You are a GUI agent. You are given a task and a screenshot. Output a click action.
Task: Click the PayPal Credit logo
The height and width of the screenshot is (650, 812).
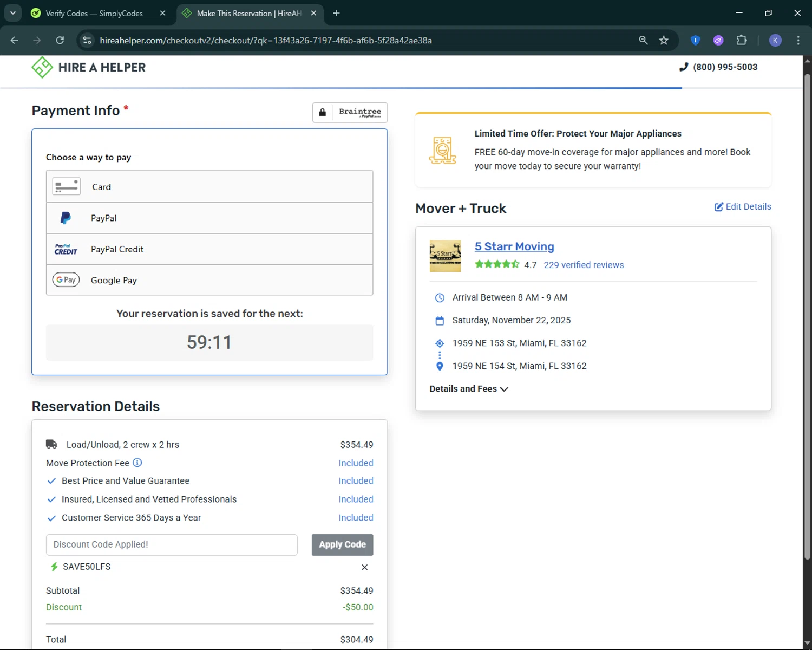[66, 249]
